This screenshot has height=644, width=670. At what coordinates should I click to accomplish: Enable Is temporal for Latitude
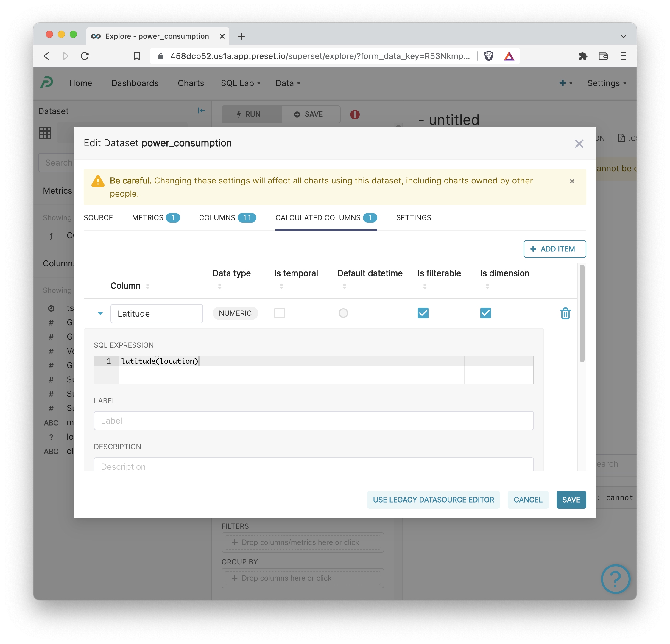(x=279, y=313)
